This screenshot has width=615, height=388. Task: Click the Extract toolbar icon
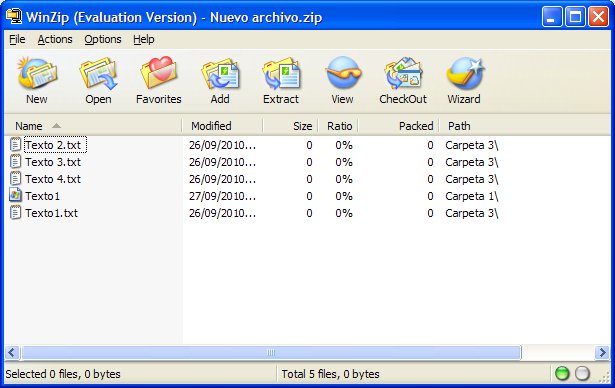[x=281, y=73]
